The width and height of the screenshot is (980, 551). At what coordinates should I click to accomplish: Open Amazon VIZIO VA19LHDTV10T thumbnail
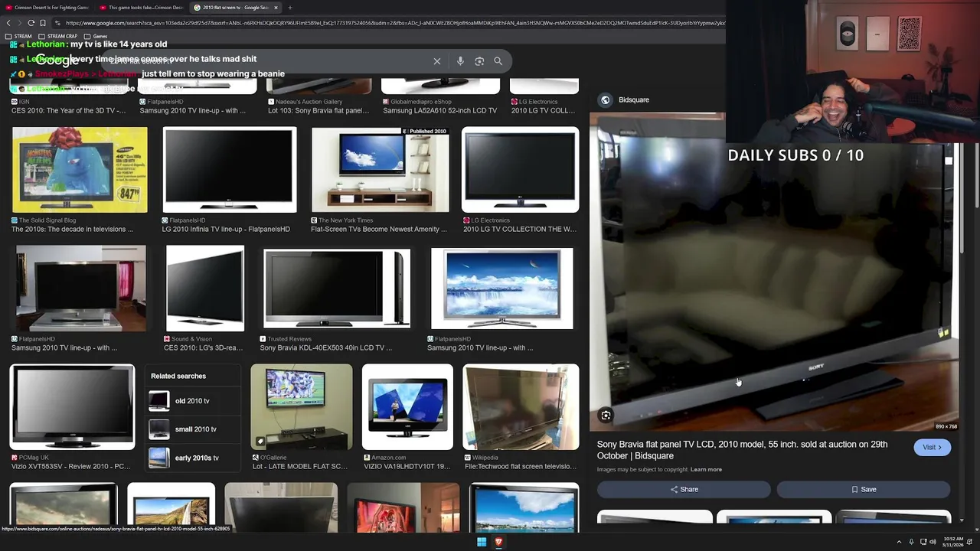coord(407,407)
